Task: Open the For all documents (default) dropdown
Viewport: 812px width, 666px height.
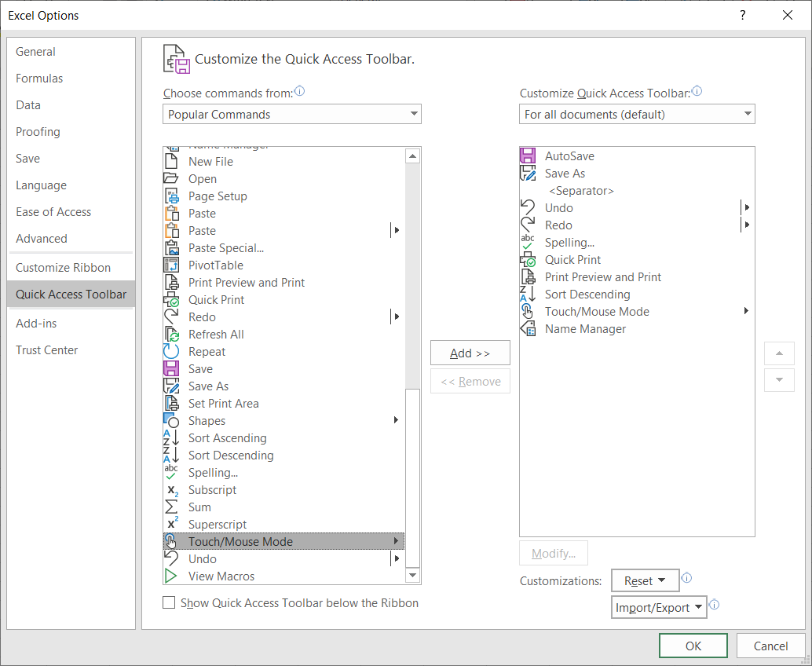Action: [x=637, y=114]
